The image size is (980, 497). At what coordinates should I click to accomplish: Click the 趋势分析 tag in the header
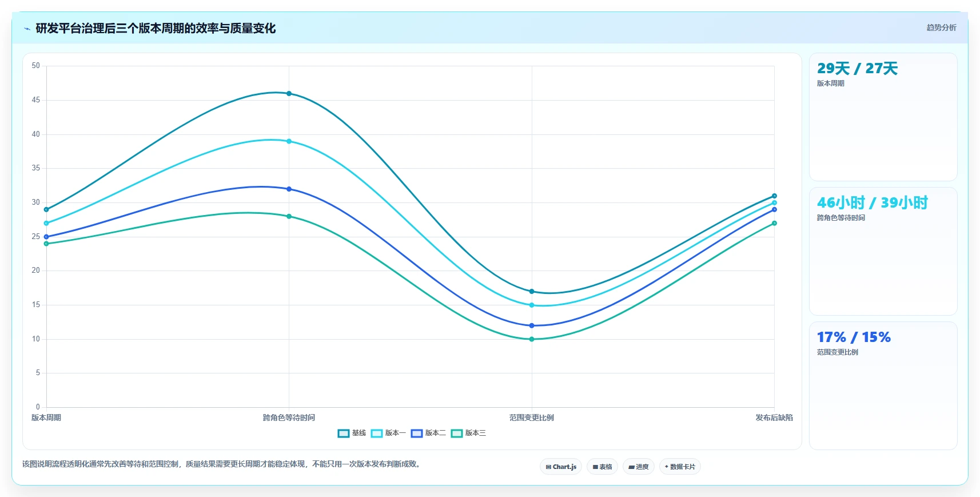point(941,27)
